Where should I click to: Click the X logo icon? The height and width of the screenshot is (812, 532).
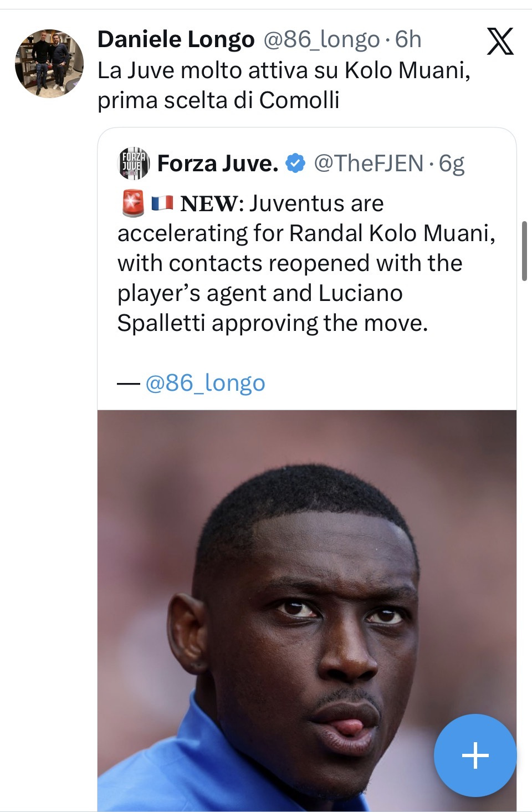500,42
